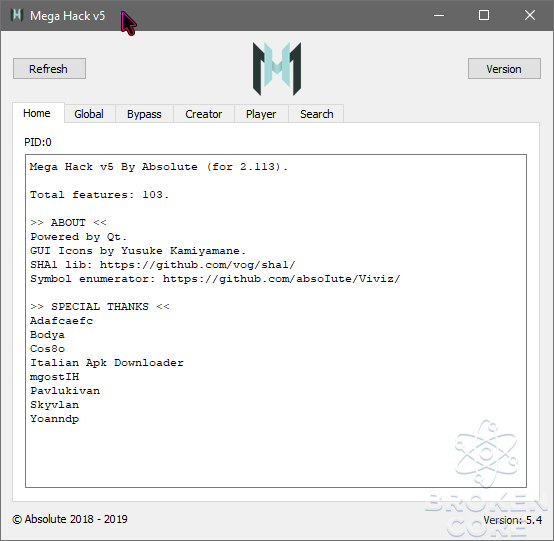Go to the Search tab
The width and height of the screenshot is (554, 541).
[316, 114]
